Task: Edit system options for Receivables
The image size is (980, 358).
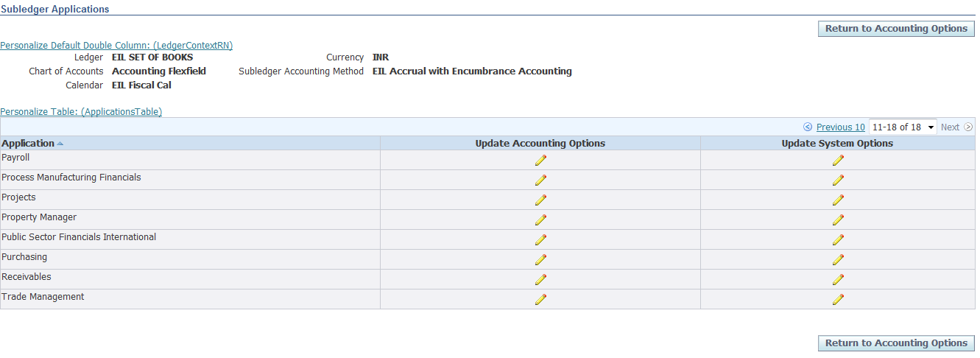Action: point(838,279)
